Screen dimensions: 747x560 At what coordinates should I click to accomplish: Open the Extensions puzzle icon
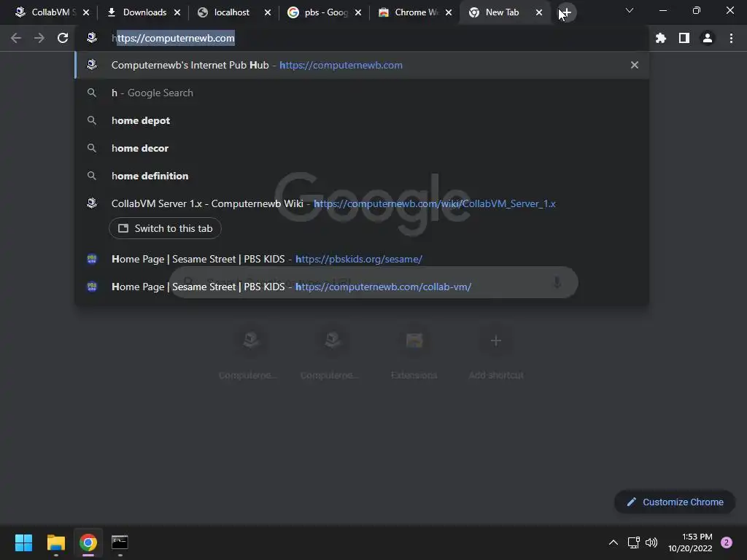pos(660,38)
